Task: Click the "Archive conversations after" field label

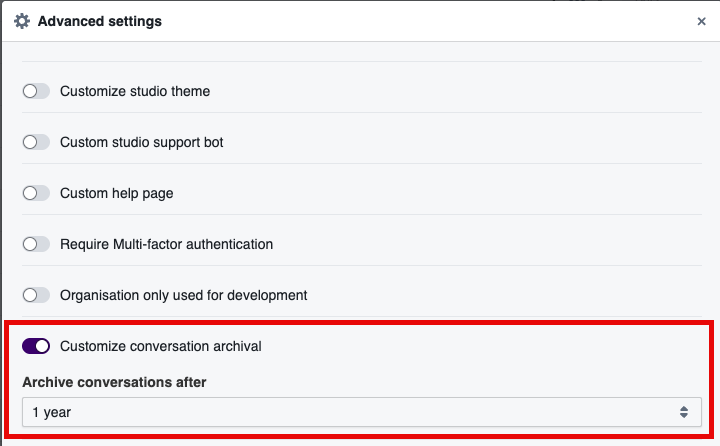Action: point(114,382)
